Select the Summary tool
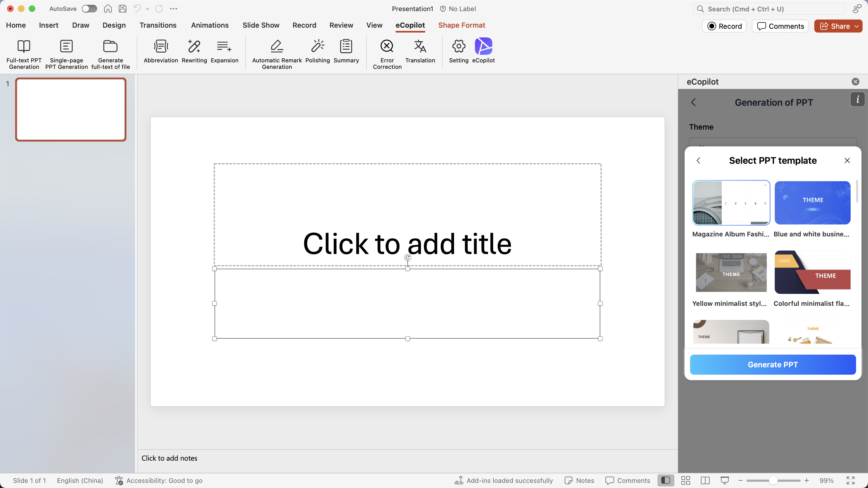The image size is (868, 488). (x=346, y=52)
